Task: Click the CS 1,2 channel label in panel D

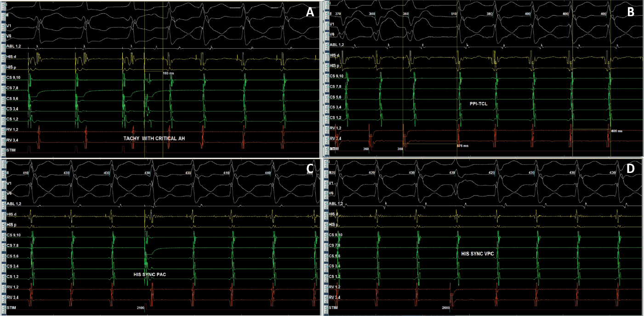Action: point(336,276)
